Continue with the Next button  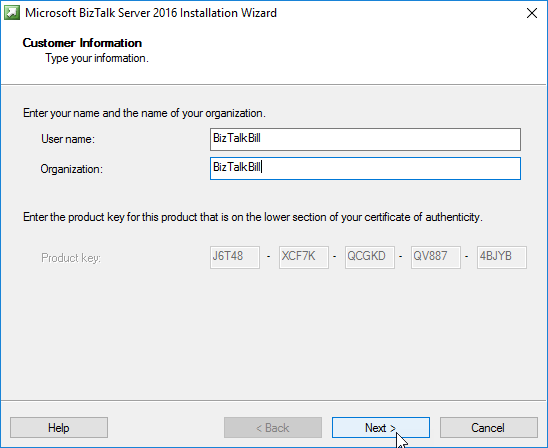[381, 427]
